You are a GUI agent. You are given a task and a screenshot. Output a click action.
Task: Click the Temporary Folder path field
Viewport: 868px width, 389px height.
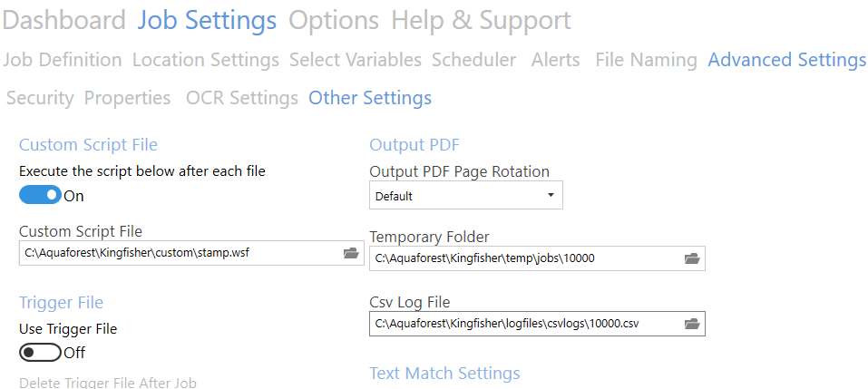(x=537, y=258)
